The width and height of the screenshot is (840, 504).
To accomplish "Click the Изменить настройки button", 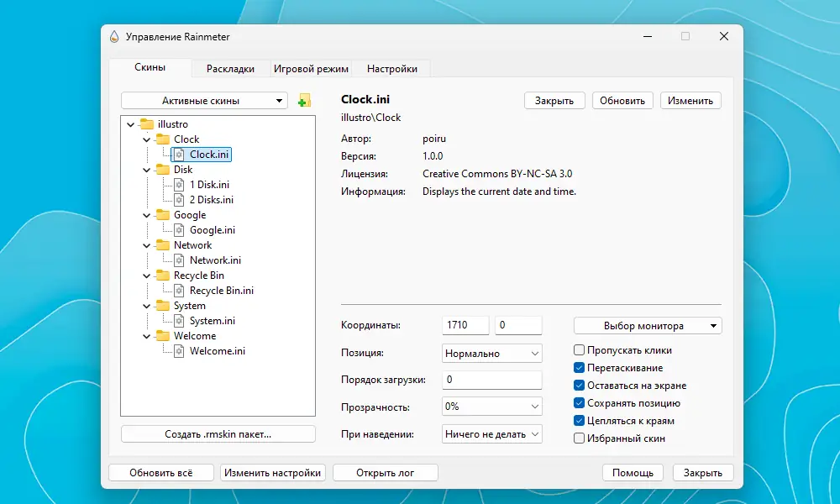I will pos(273,473).
